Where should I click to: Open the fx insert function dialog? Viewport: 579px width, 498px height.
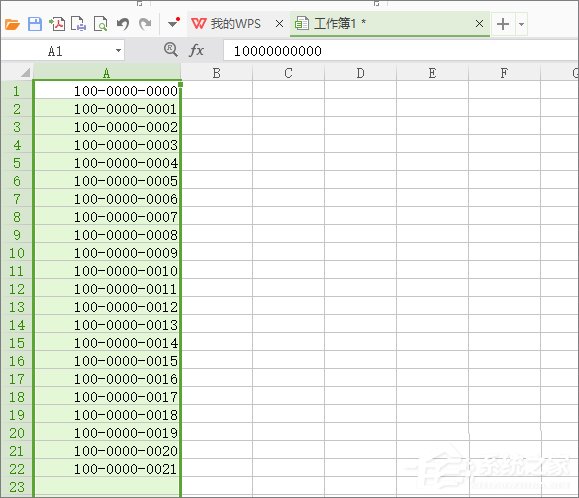[196, 50]
